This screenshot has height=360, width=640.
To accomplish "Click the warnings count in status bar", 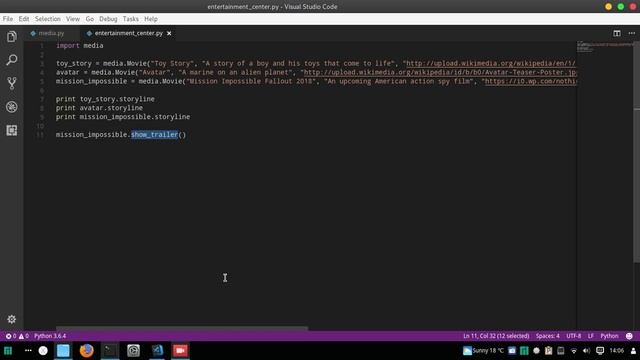I will [x=24, y=336].
